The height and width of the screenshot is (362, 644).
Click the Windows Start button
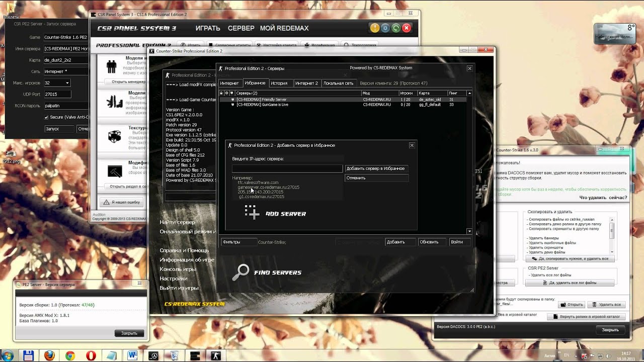pyautogui.click(x=9, y=355)
